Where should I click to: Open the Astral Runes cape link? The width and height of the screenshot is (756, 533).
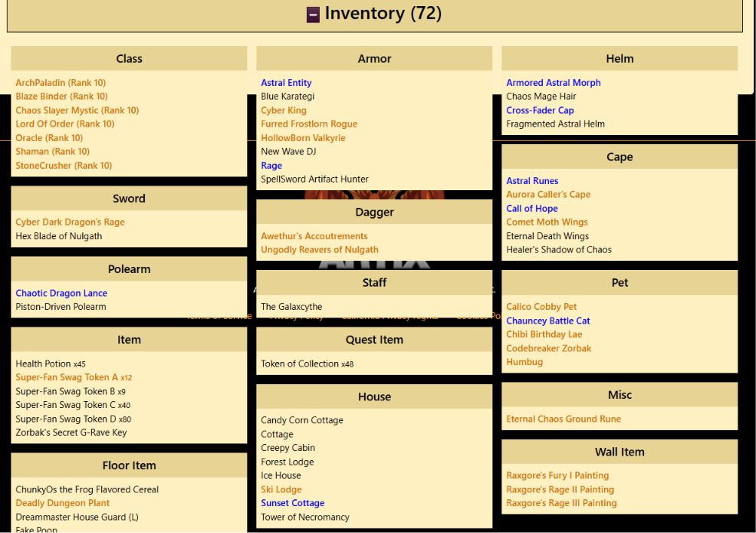pyautogui.click(x=532, y=181)
